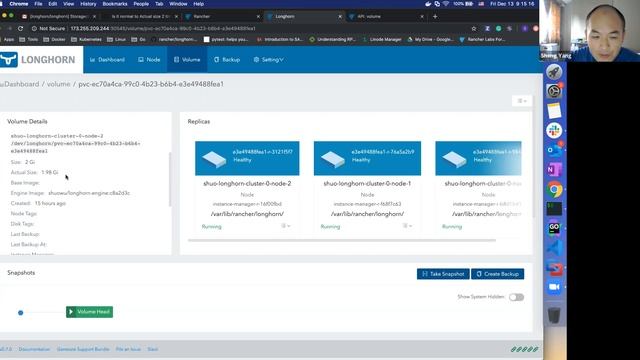Click the replicas horizontal scrollbar
The height and width of the screenshot is (360, 640).
(x=342, y=240)
